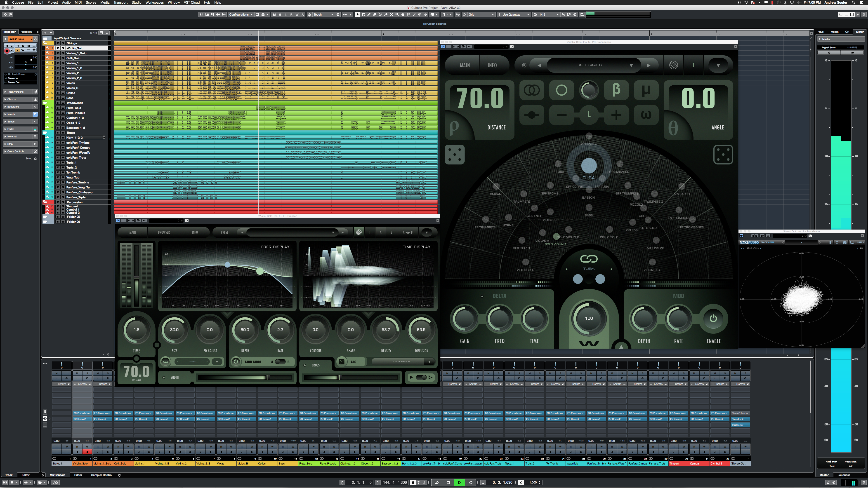Open MixConsole settings gear next to Sampler Control
The image size is (868, 488).
[x=119, y=475]
